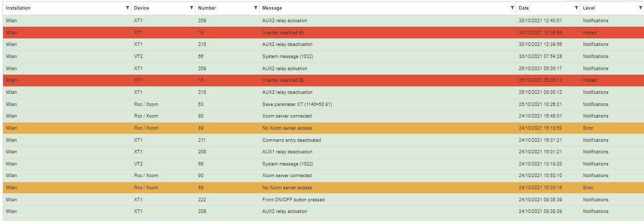The width and height of the screenshot is (644, 221).
Task: Sort by the Level column header
Action: click(589, 8)
